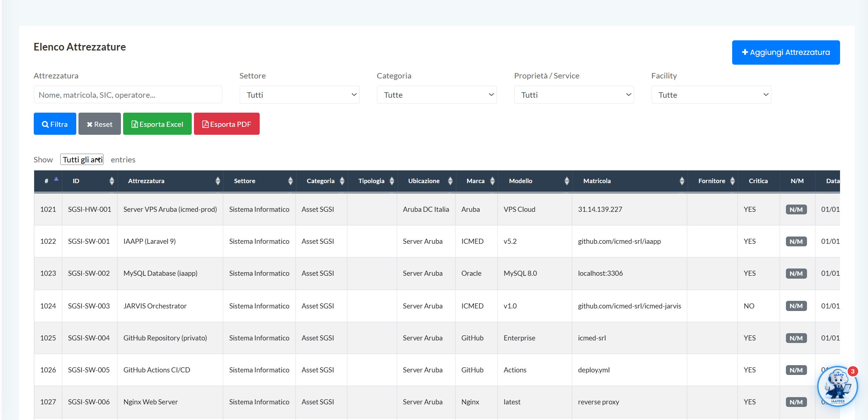Click the Esporta PDF button
The width and height of the screenshot is (868, 420).
(x=227, y=124)
